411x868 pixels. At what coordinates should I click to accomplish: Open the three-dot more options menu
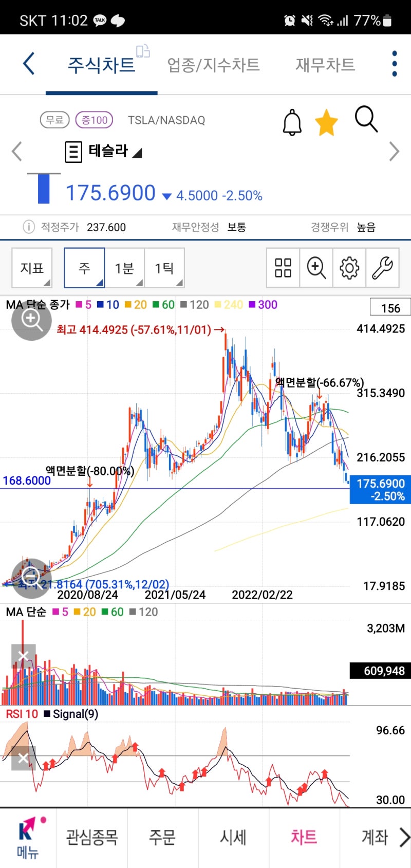point(394,64)
